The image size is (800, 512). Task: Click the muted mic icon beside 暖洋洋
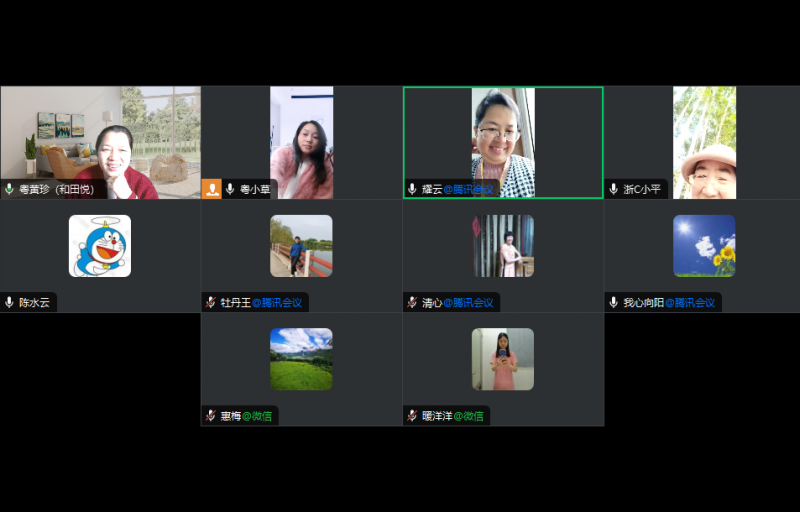[412, 416]
